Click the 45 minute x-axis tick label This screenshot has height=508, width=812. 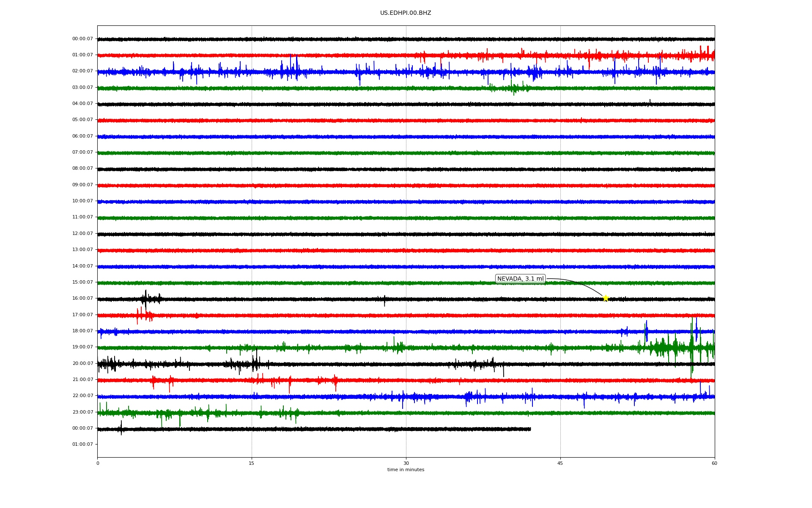(x=560, y=463)
